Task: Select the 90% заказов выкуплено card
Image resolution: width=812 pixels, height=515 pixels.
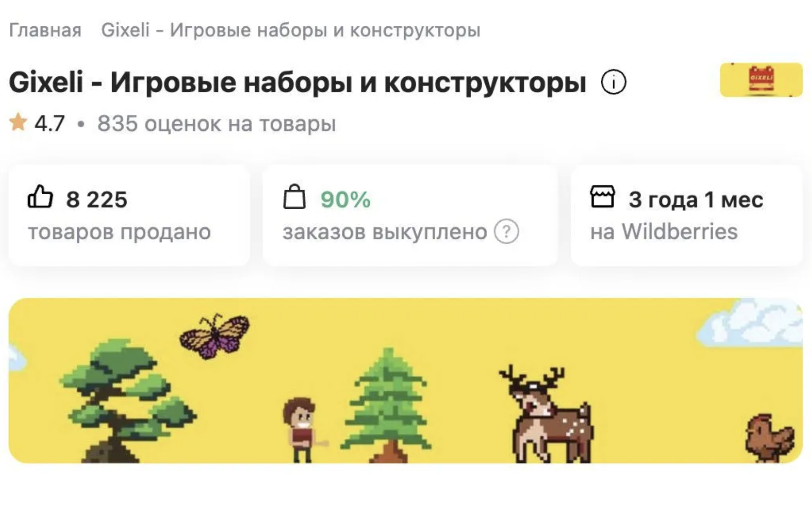Action: [x=410, y=215]
